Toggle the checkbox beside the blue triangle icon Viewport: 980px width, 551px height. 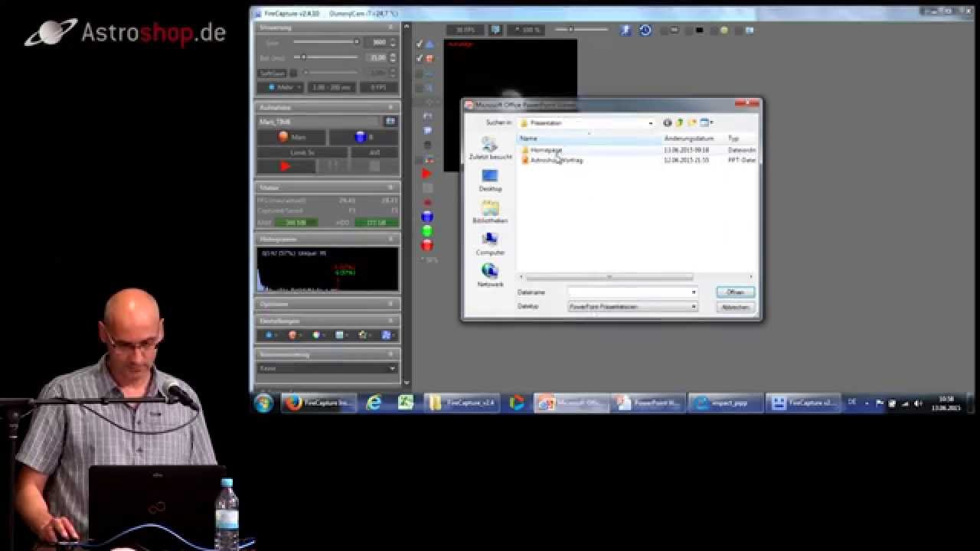420,44
